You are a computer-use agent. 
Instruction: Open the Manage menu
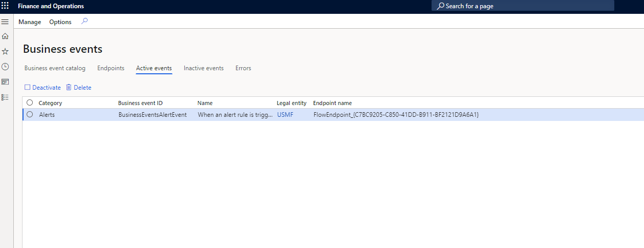[x=30, y=22]
